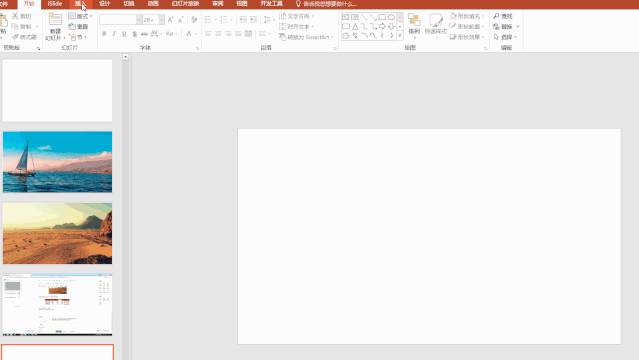Image resolution: width=639 pixels, height=360 pixels.
Task: Open the iSlide ribbon tab
Action: click(x=55, y=4)
